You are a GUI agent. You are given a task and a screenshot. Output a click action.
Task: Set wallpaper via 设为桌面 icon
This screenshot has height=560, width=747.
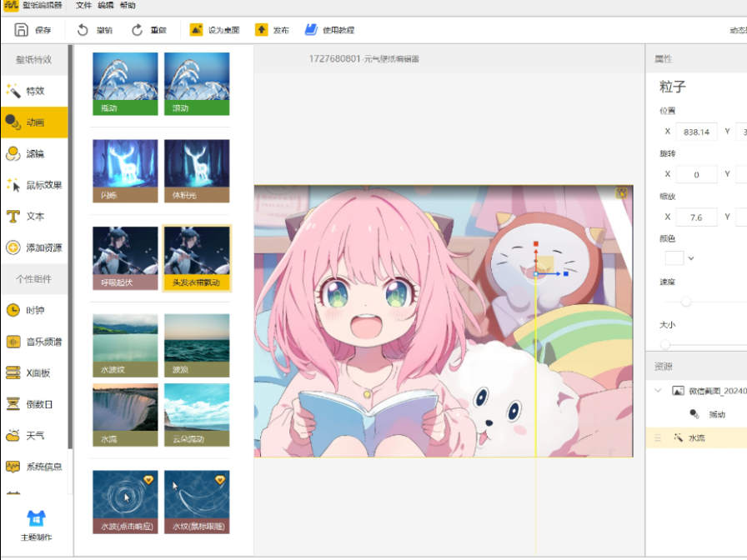(196, 30)
